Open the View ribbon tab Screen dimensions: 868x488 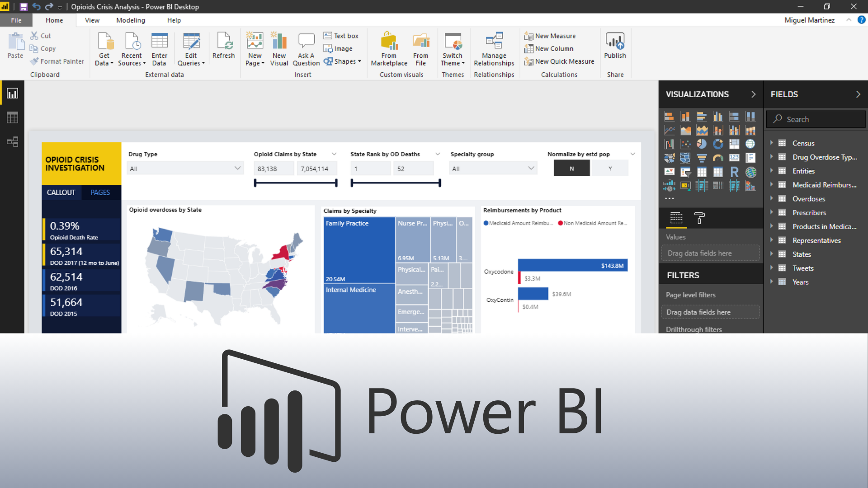(x=92, y=20)
